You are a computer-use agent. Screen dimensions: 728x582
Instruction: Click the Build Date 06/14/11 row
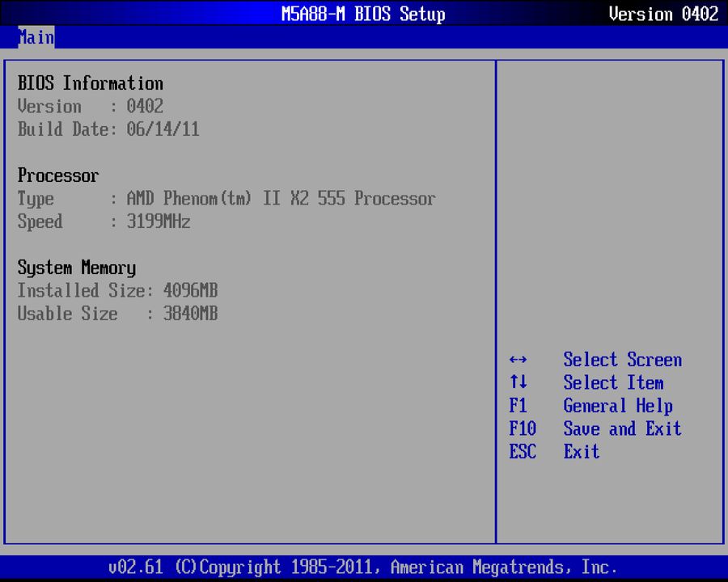coord(108,129)
